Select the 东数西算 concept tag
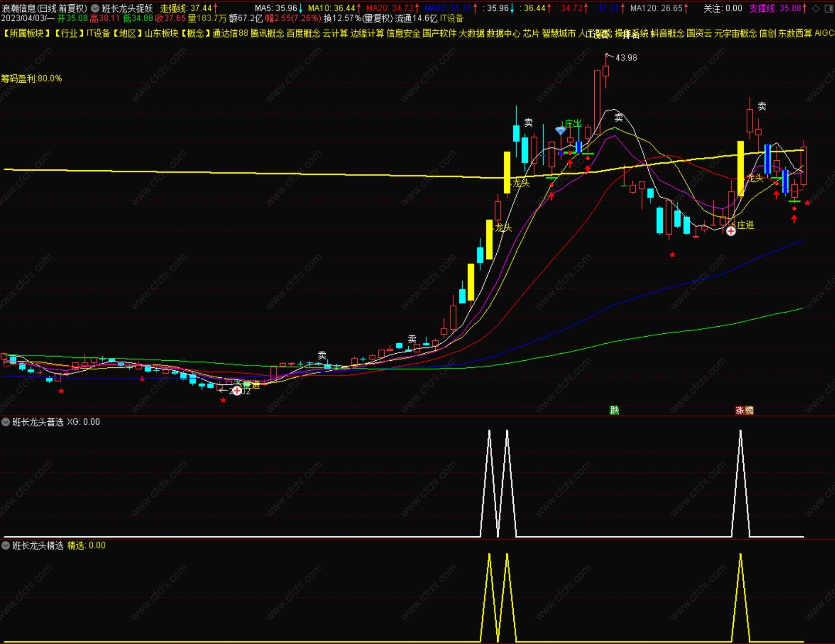This screenshot has width=835, height=644. coord(795,33)
